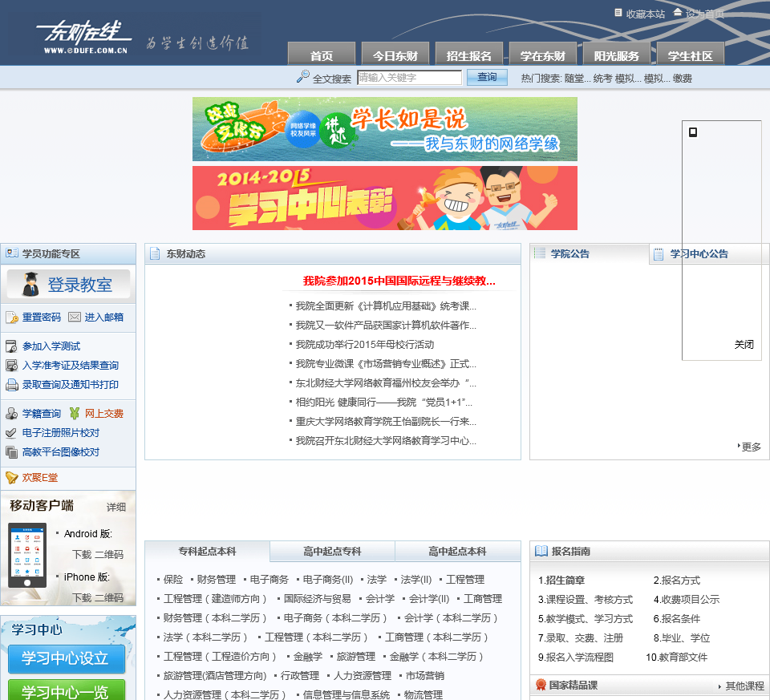This screenshot has width=770, height=700.
Task: Open news 我院全面更新《计算机应用基础》统考课
Action: point(386,306)
